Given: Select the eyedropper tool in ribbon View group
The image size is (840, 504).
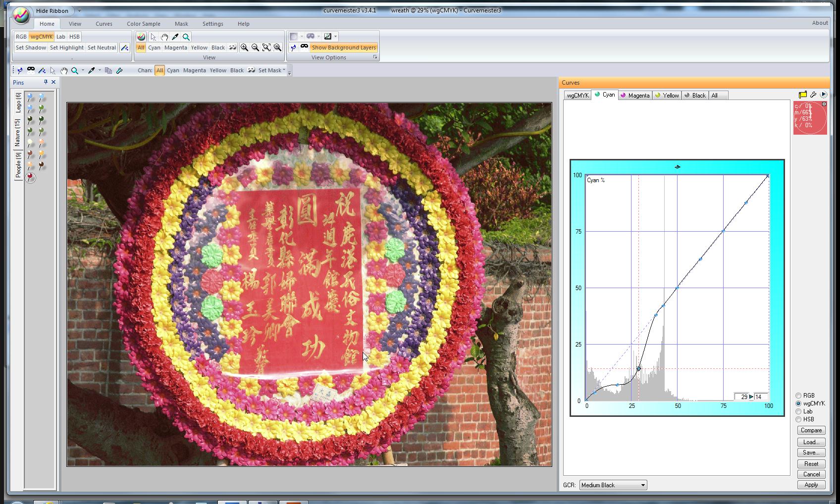Looking at the screenshot, I should [x=175, y=37].
